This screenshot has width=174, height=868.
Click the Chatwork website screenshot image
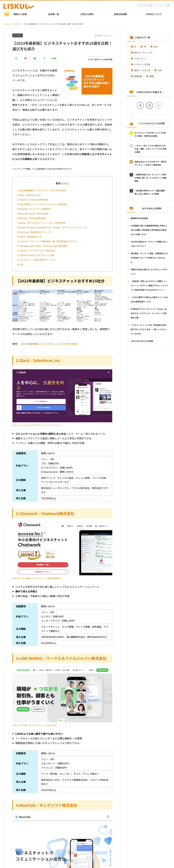pos(62,549)
